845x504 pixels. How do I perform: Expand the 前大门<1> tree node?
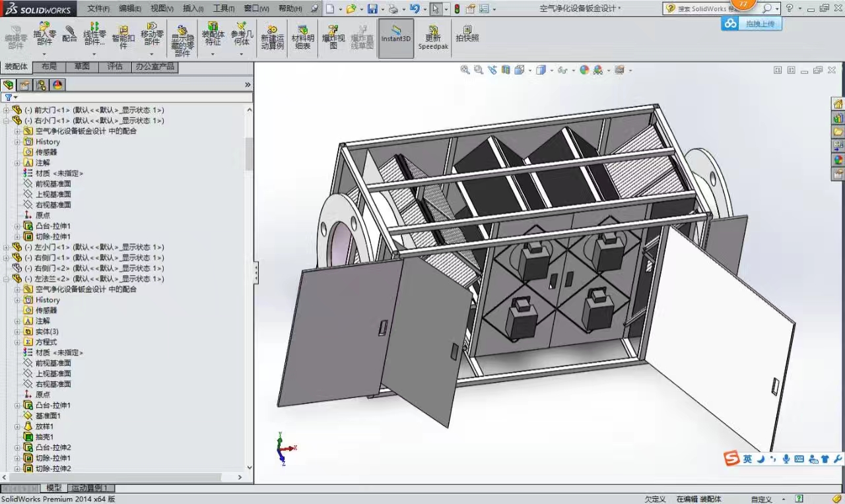pyautogui.click(x=7, y=110)
